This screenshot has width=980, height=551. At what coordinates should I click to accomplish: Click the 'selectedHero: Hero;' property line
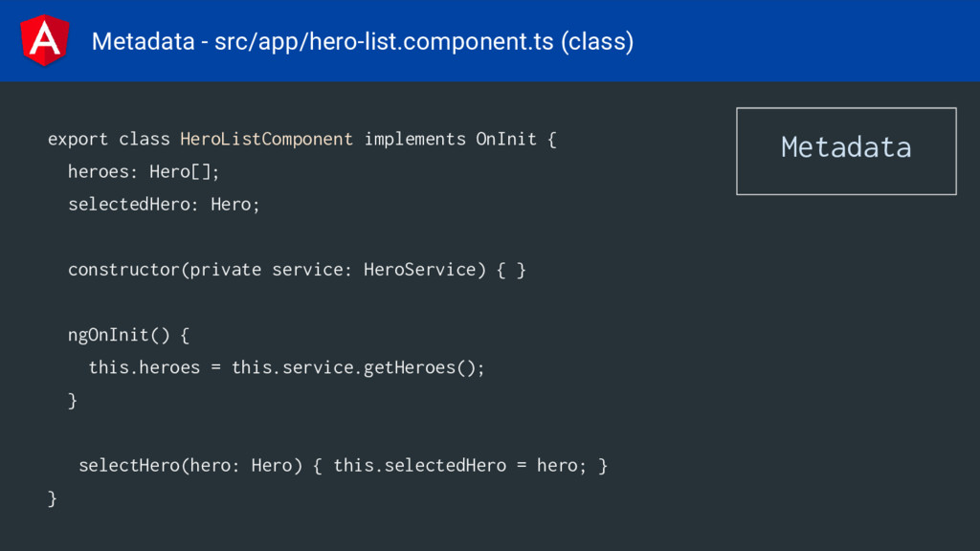164,205
